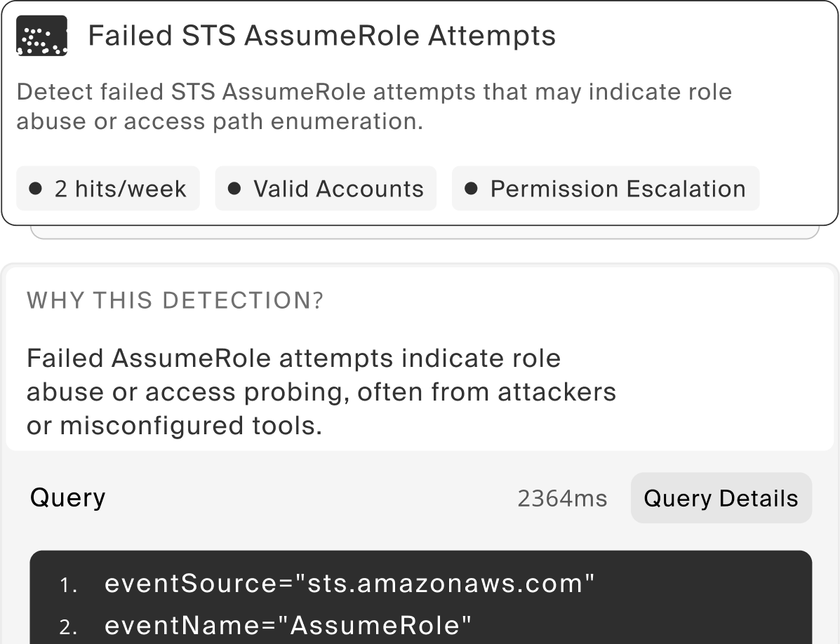Select the "Valid Accounts" tag
The width and height of the screenshot is (840, 644).
(326, 189)
